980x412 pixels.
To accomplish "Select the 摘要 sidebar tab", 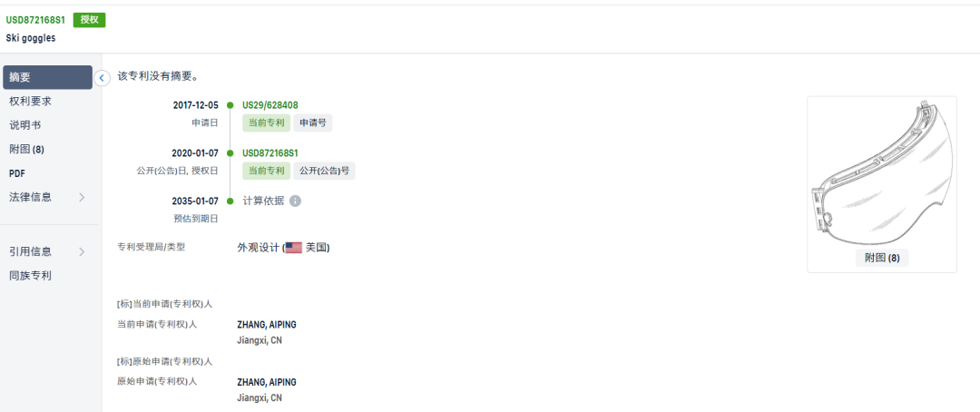I will click(x=47, y=77).
